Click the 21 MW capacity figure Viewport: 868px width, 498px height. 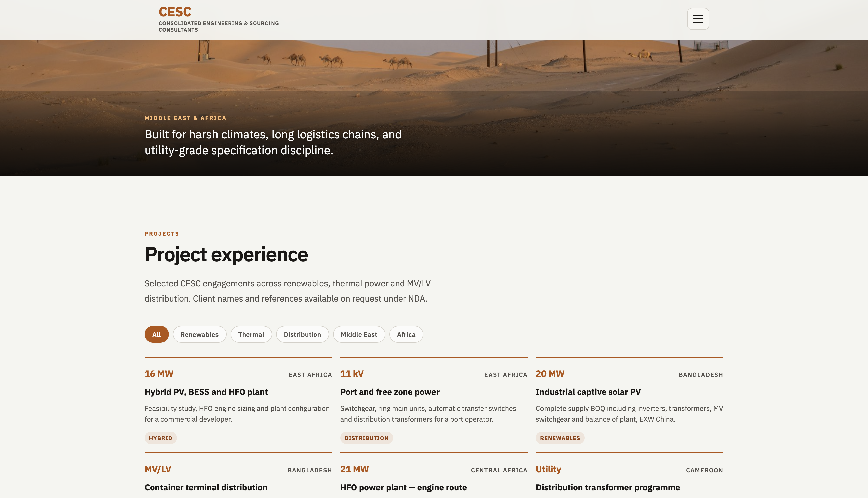(x=354, y=469)
